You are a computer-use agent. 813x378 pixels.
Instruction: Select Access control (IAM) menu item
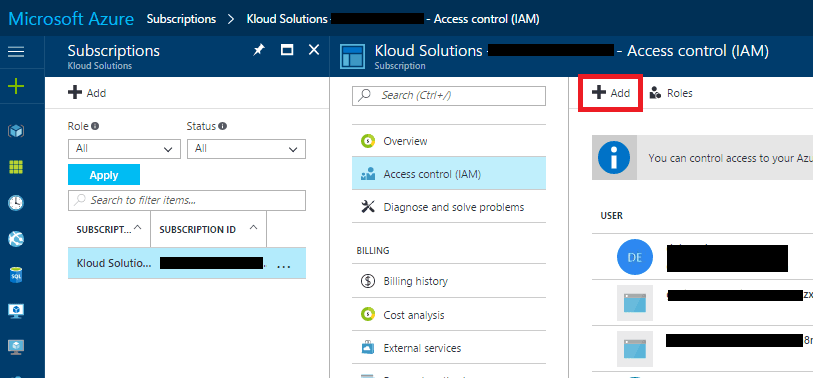(x=449, y=174)
